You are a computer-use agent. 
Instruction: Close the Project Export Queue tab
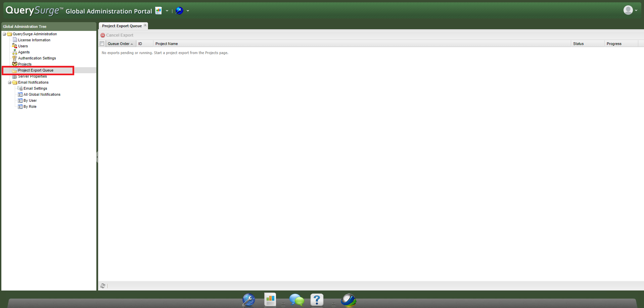(x=145, y=25)
